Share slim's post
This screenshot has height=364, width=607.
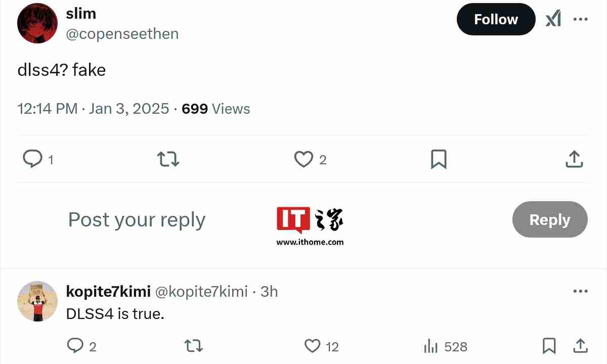pyautogui.click(x=574, y=159)
